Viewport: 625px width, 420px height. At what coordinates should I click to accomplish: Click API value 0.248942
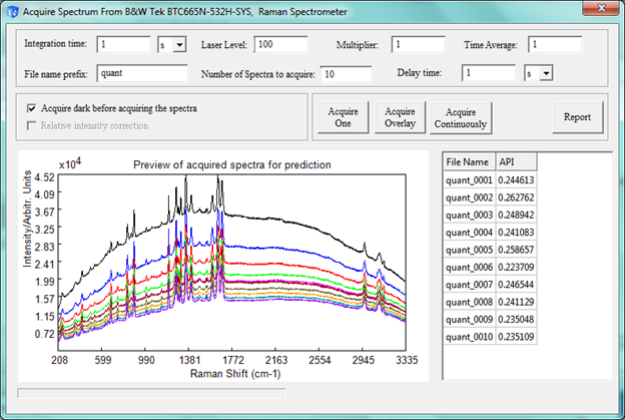click(x=516, y=215)
